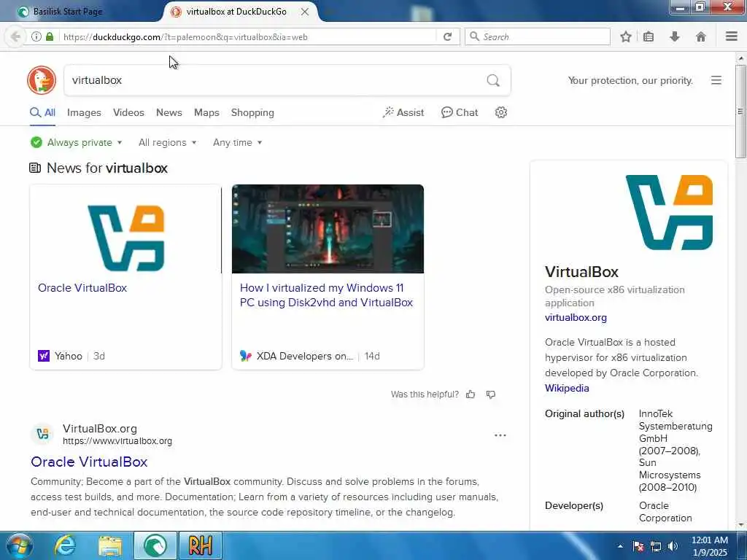The image size is (747, 560).
Task: Close the virtualbox at DuckDuckGo tab
Action: point(305,12)
